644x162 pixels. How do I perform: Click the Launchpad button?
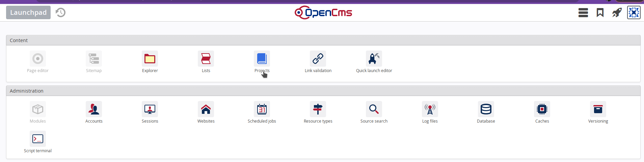point(28,12)
